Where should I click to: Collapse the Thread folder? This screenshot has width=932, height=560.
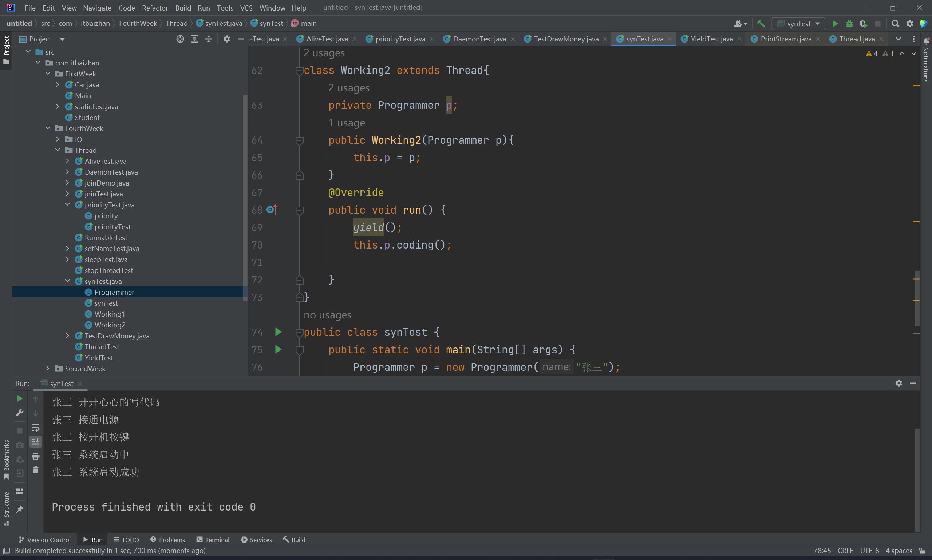(x=58, y=150)
